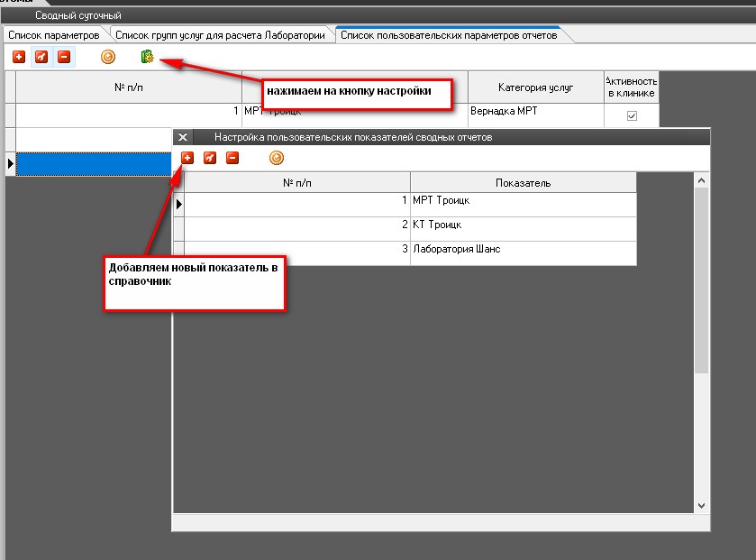This screenshot has height=560, width=756.
Task: Click the Показатель column header
Action: click(523, 183)
